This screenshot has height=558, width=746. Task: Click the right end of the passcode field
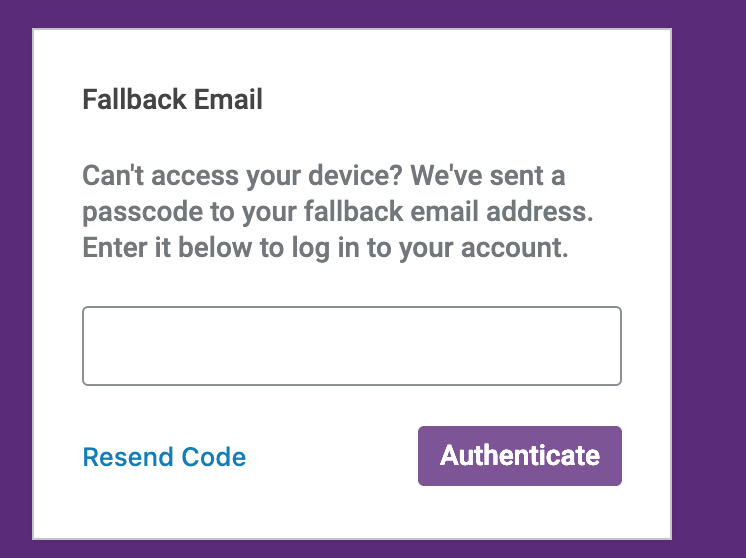click(x=604, y=346)
